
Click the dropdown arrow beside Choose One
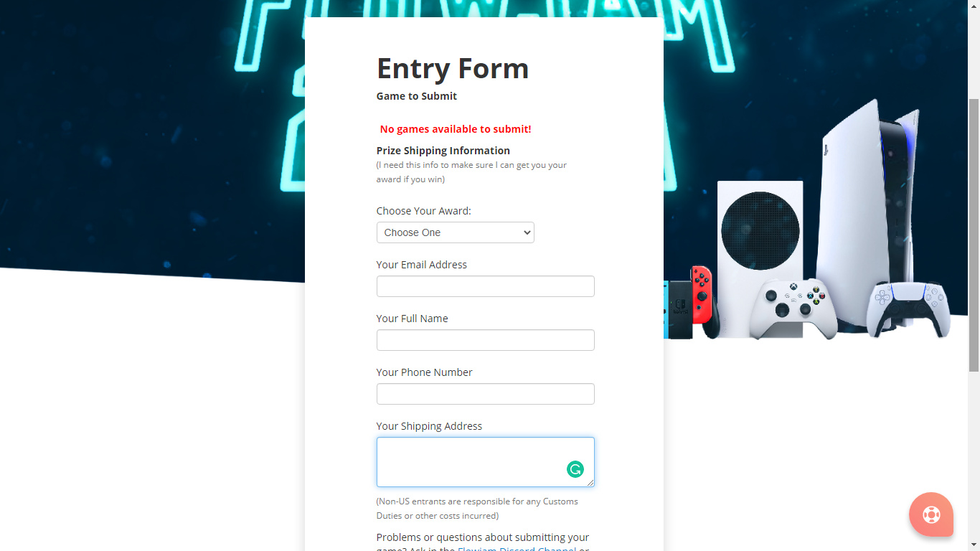pos(527,232)
